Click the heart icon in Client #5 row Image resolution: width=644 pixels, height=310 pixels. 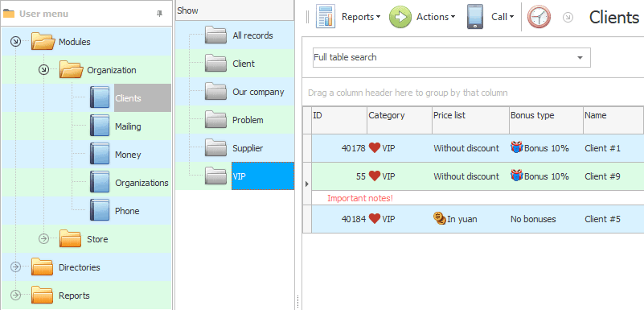tap(374, 219)
